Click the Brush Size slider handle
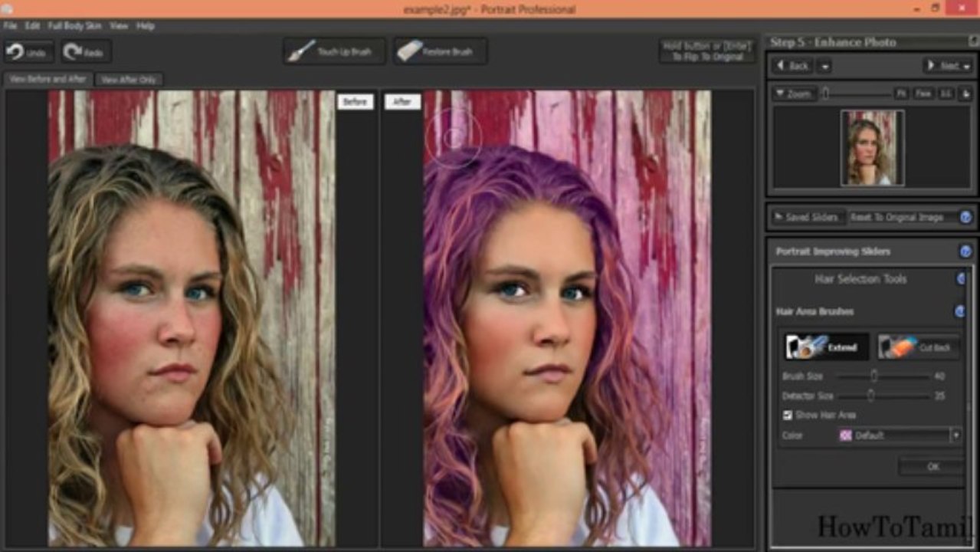The width and height of the screenshot is (980, 552). coord(873,376)
